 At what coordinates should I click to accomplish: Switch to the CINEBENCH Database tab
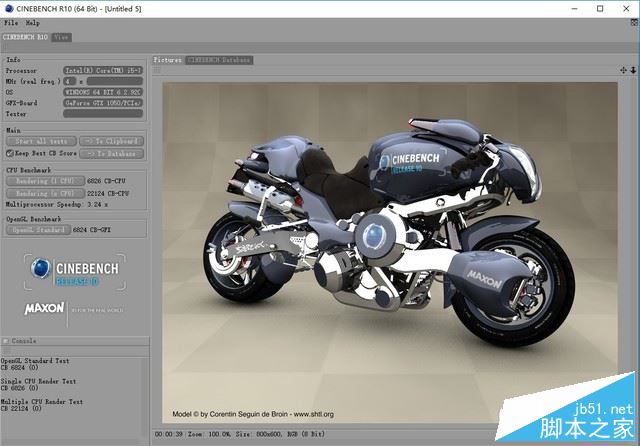pos(219,60)
